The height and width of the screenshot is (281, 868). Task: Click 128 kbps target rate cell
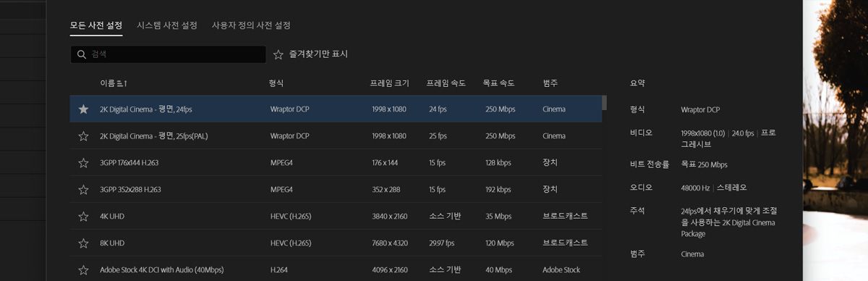(498, 163)
